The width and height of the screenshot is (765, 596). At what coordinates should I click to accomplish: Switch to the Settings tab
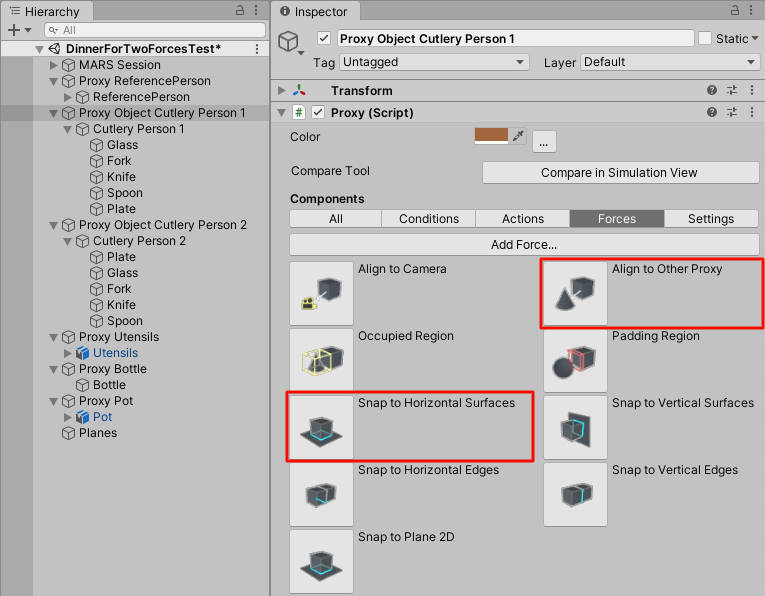tap(711, 219)
